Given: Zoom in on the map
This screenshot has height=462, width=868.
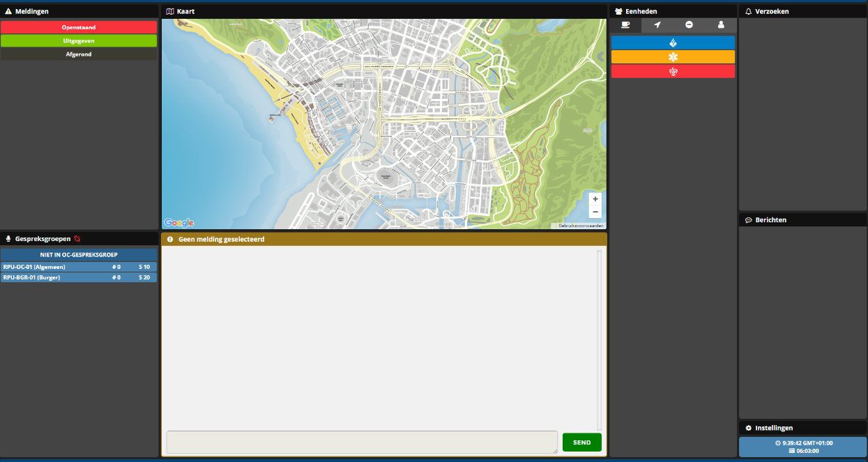Looking at the screenshot, I should [x=595, y=199].
